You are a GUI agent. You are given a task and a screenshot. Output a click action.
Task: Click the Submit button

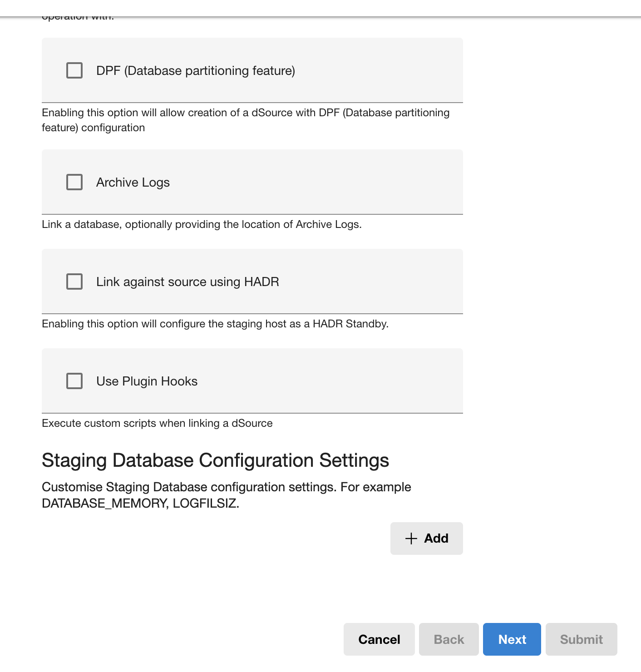[x=582, y=639]
